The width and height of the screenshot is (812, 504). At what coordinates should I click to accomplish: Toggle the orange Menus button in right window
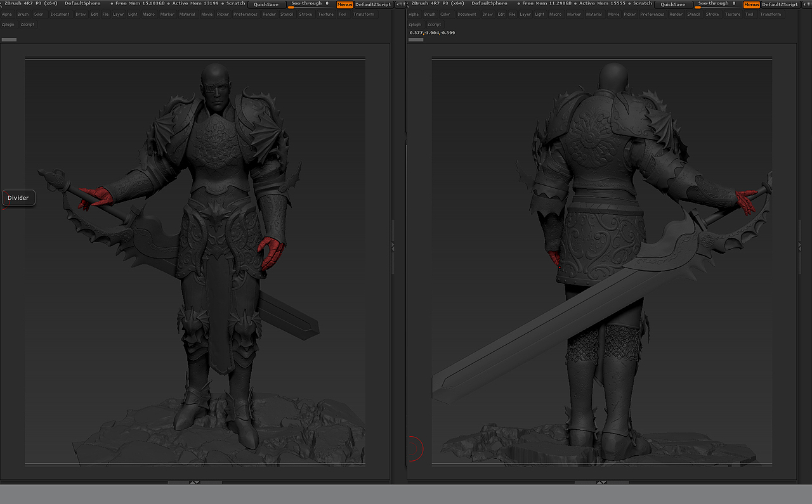(751, 4)
